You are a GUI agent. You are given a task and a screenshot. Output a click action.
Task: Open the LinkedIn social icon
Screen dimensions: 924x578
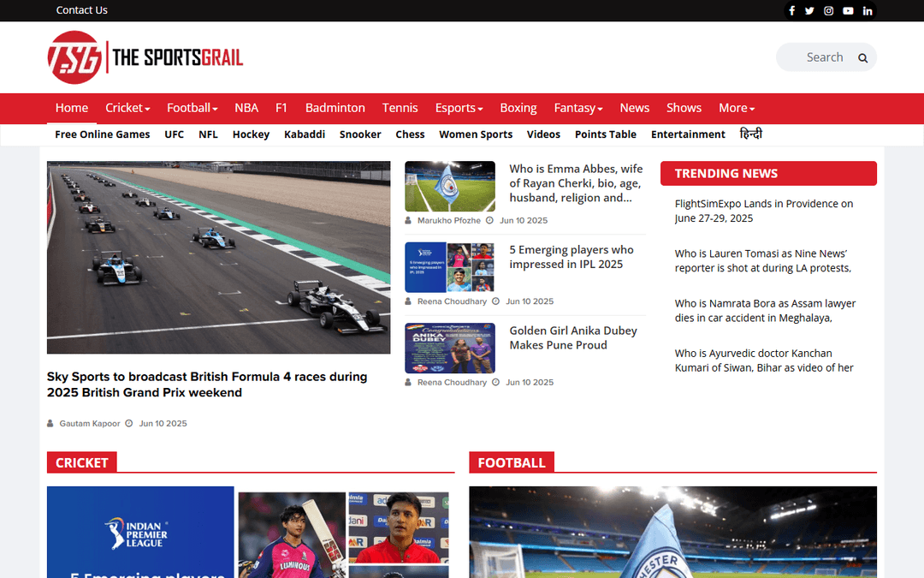pos(868,10)
